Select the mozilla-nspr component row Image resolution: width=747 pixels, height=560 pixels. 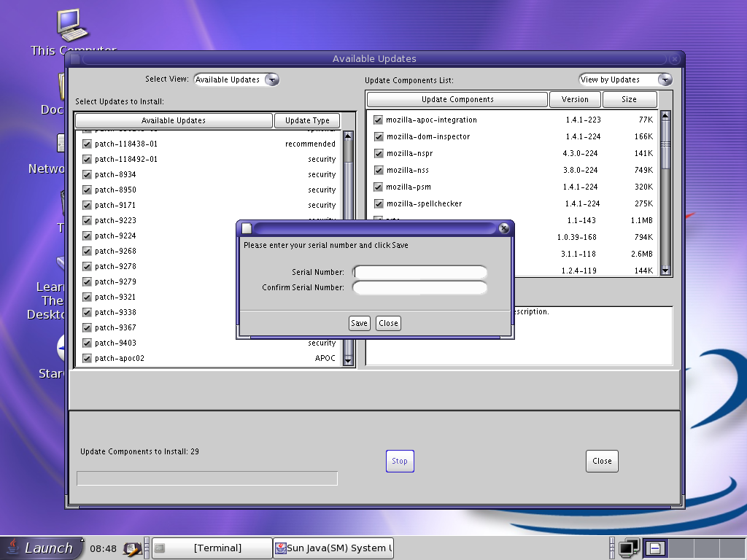(x=513, y=153)
